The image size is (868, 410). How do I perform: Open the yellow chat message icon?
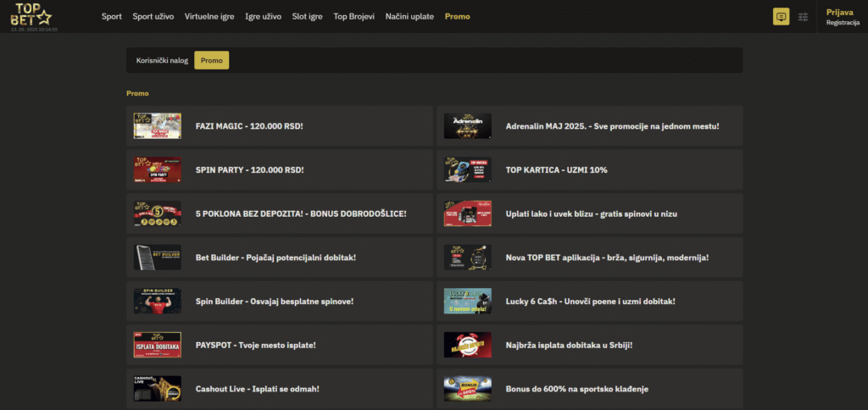click(x=781, y=16)
